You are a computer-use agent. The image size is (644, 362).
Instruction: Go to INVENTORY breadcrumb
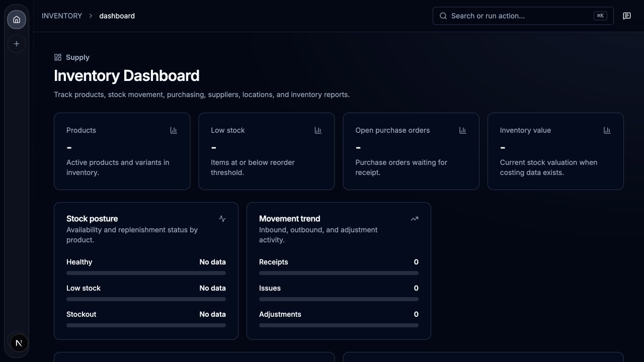pos(62,16)
